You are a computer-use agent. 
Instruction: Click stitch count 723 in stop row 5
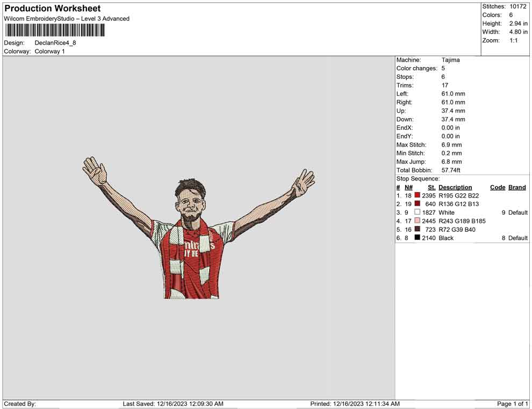(x=430, y=229)
